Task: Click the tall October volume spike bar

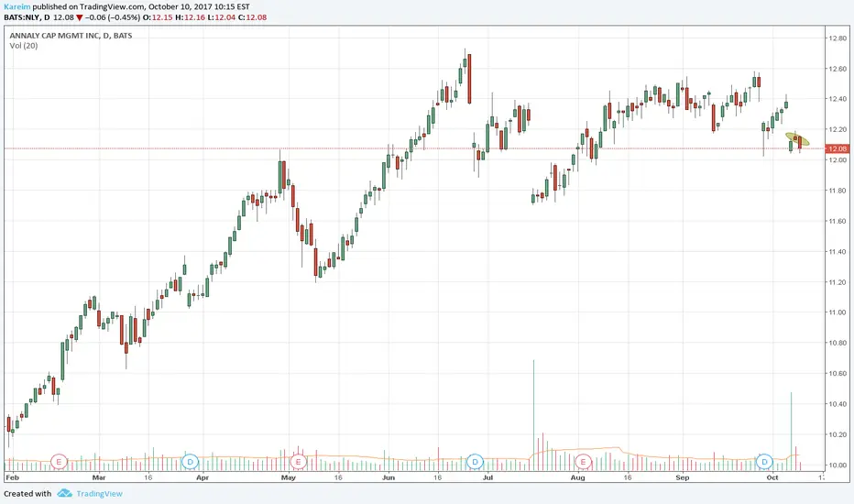Action: coord(791,431)
